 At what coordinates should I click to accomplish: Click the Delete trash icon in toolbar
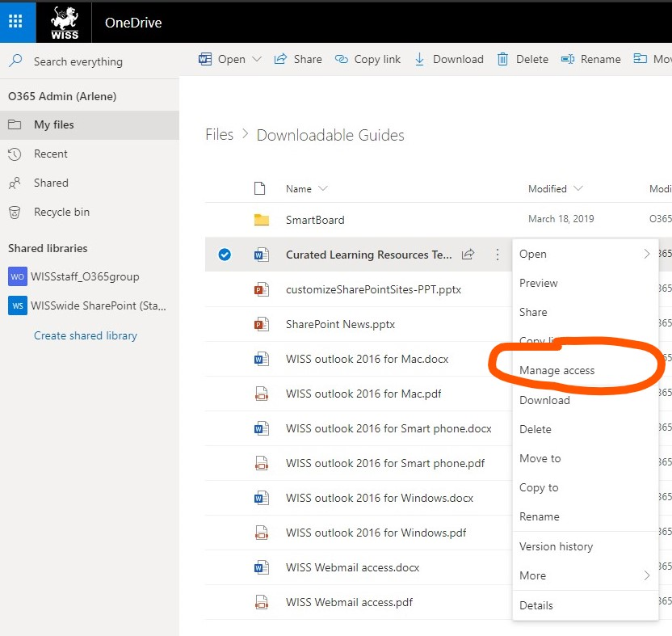click(502, 59)
